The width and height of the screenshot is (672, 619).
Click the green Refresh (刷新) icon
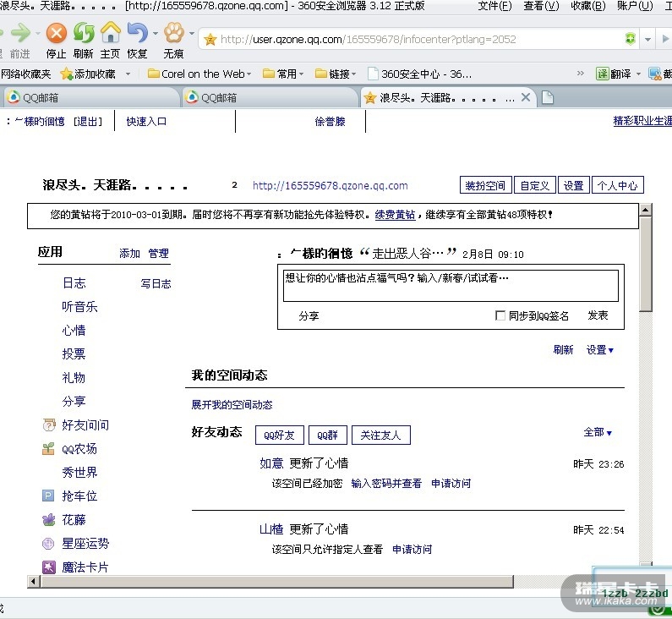click(x=84, y=33)
